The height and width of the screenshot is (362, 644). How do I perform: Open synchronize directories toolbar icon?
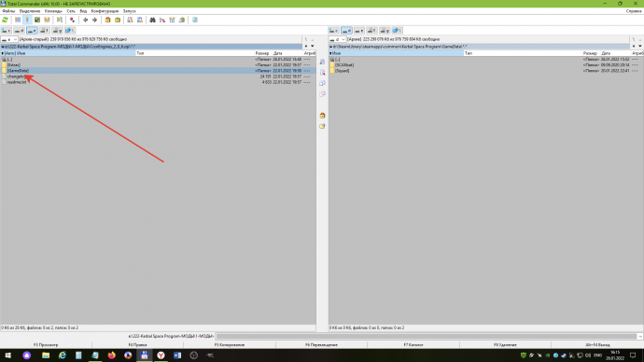pyautogui.click(x=172, y=20)
